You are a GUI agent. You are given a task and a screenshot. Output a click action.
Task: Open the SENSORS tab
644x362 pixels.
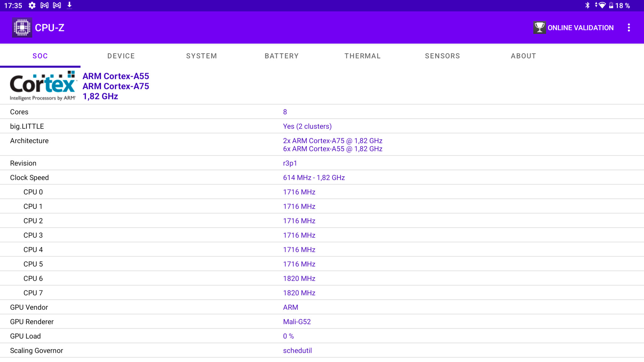(x=442, y=56)
